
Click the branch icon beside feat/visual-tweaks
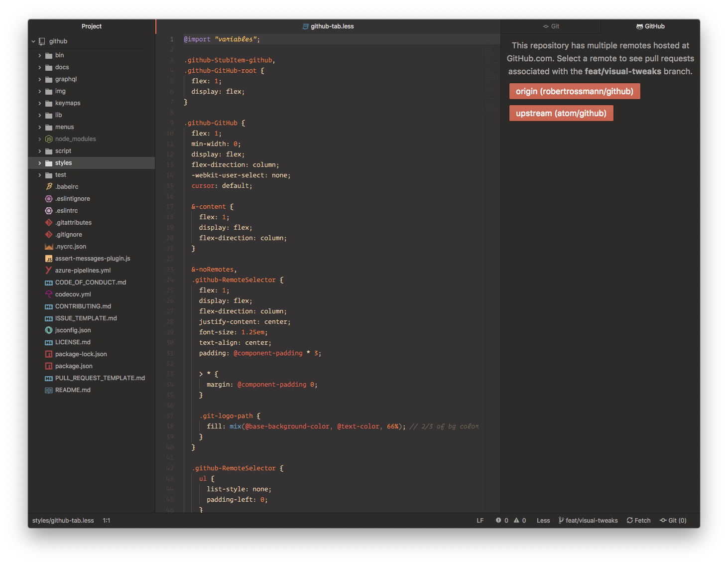[561, 520]
